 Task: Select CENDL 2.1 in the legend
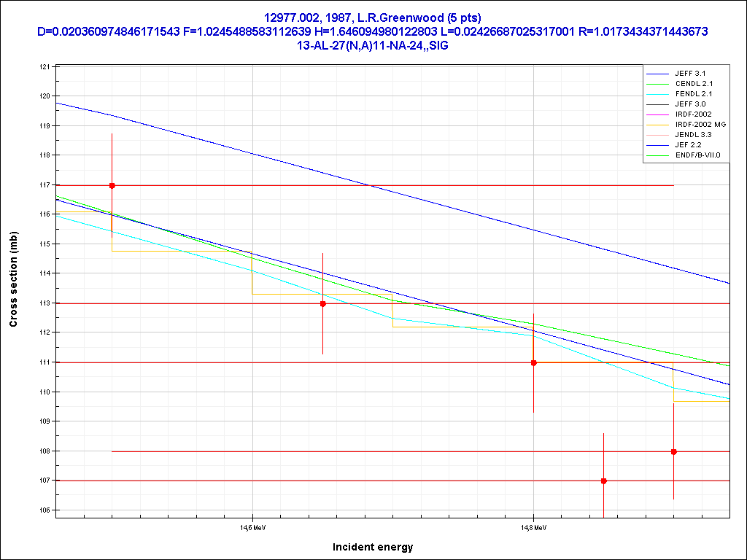[692, 84]
